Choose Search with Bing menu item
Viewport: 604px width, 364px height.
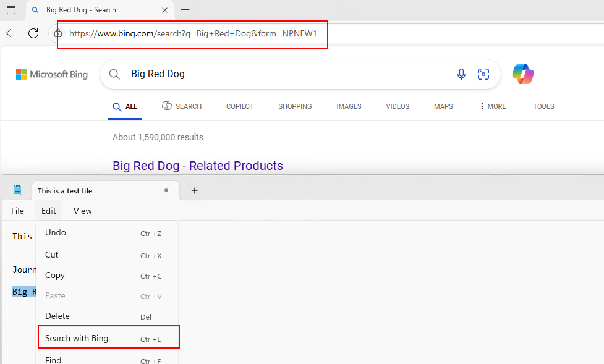[108, 338]
